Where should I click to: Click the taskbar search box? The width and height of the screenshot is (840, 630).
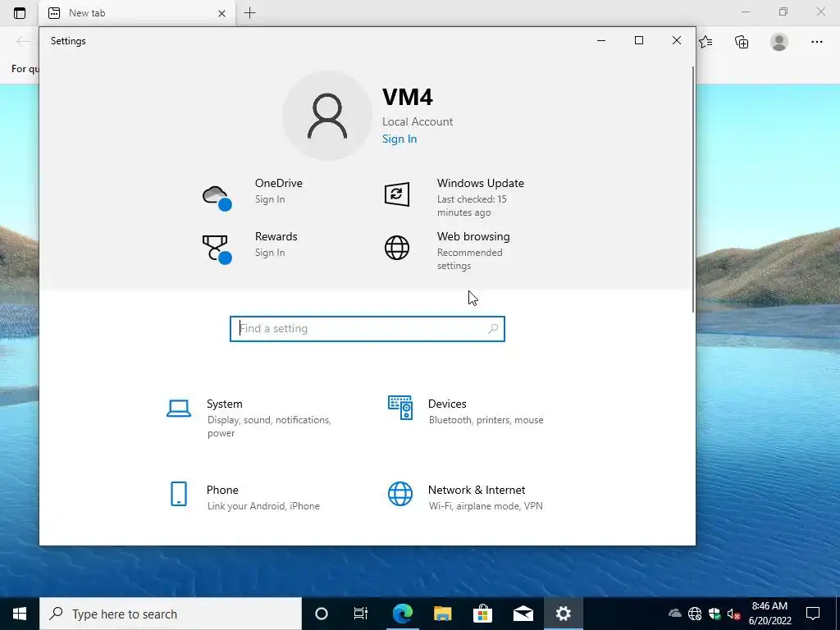[x=171, y=614]
